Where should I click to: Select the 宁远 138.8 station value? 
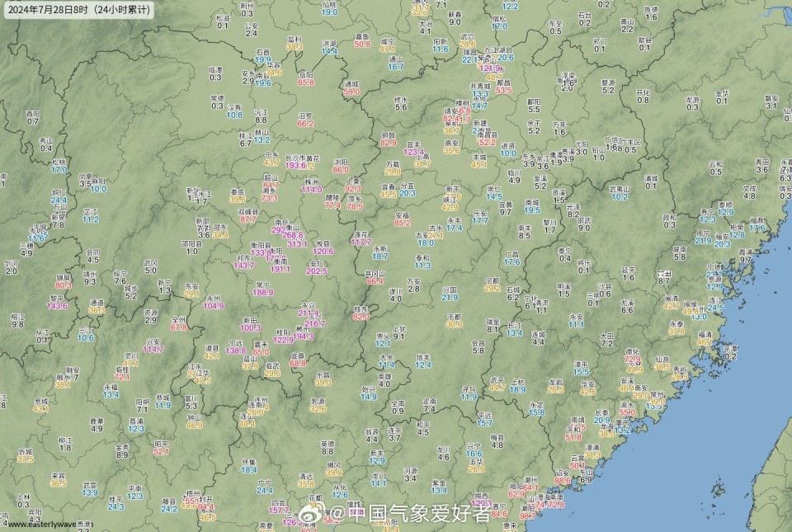(235, 346)
